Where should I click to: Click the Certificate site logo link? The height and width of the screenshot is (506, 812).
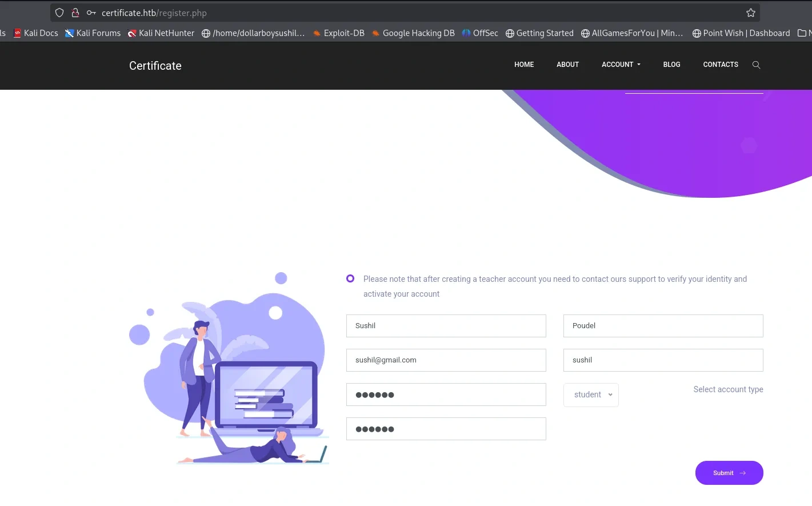pyautogui.click(x=155, y=66)
